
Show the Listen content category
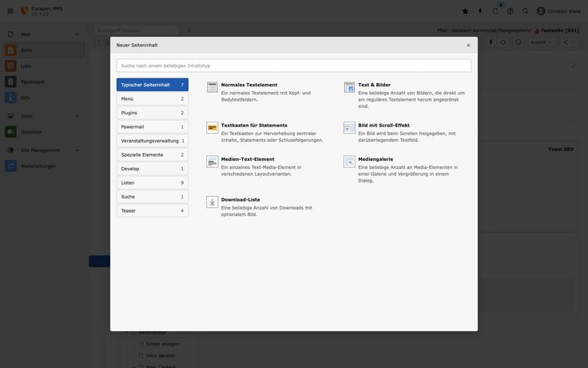pos(152,182)
